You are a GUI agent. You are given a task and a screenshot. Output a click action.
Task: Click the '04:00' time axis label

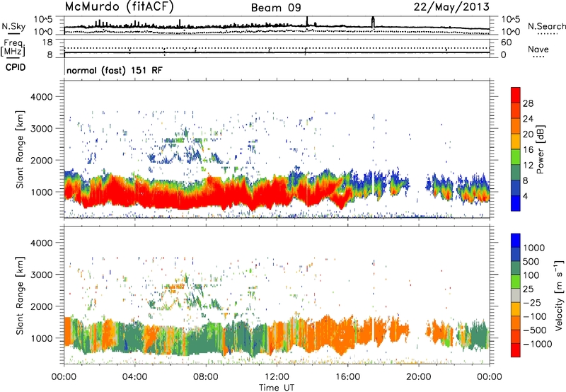(134, 377)
